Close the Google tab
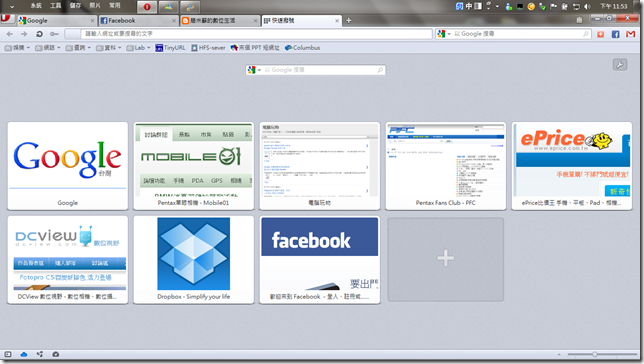Screen dimensions: 644x364 tap(92, 21)
